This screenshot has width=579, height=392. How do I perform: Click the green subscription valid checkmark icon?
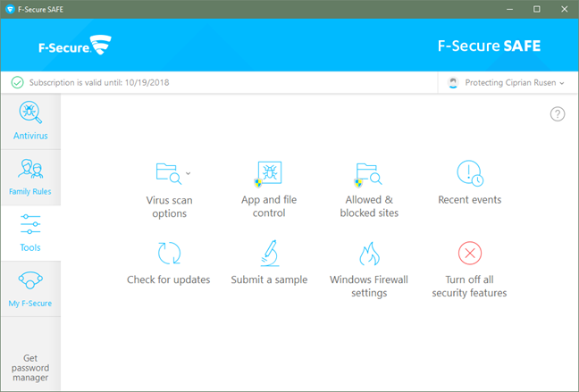(x=17, y=82)
